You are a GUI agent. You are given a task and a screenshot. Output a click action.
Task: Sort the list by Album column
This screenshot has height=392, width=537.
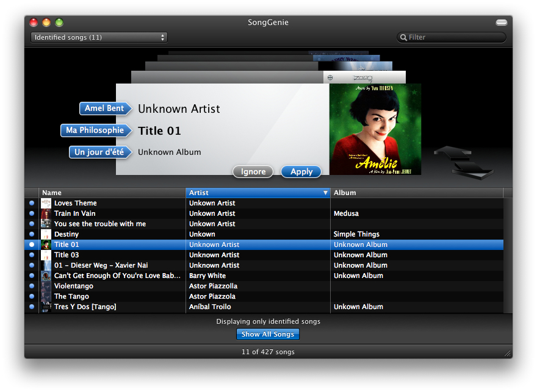(x=417, y=193)
